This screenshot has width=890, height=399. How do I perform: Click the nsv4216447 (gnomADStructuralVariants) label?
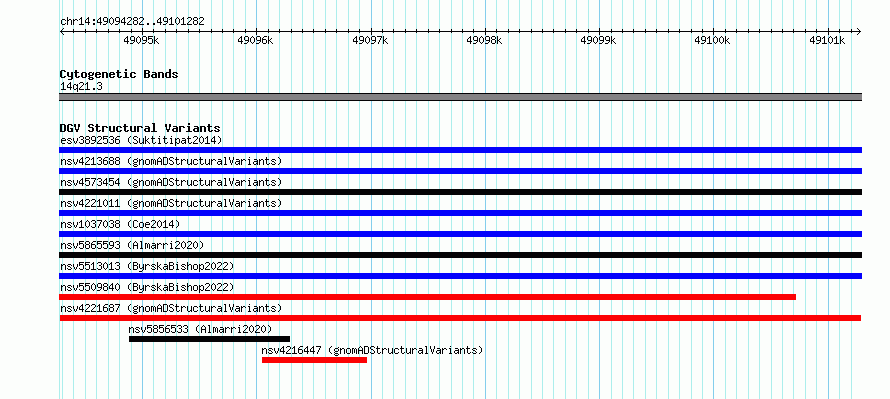coord(372,350)
